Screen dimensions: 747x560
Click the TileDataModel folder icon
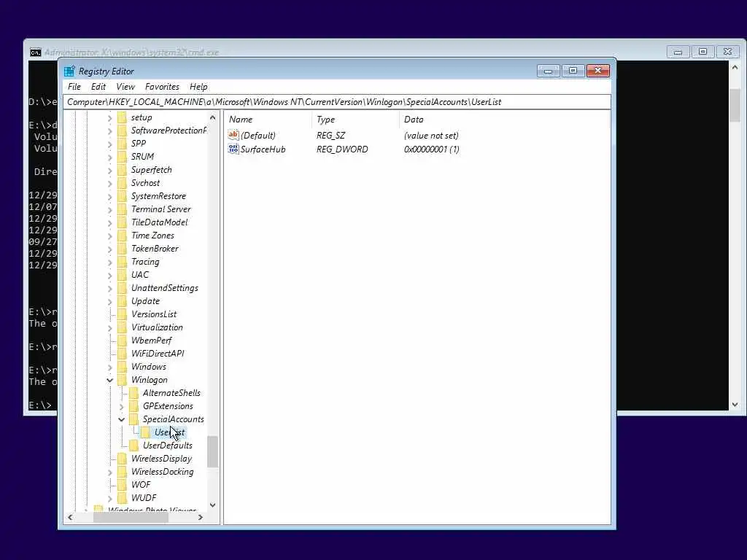pyautogui.click(x=123, y=222)
